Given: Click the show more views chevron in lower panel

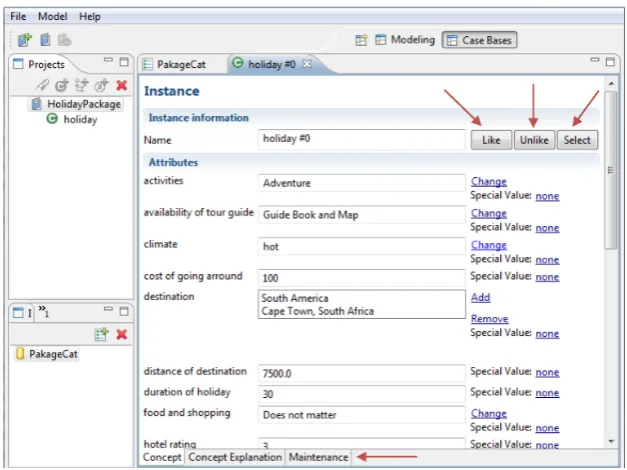Looking at the screenshot, I should click(44, 311).
